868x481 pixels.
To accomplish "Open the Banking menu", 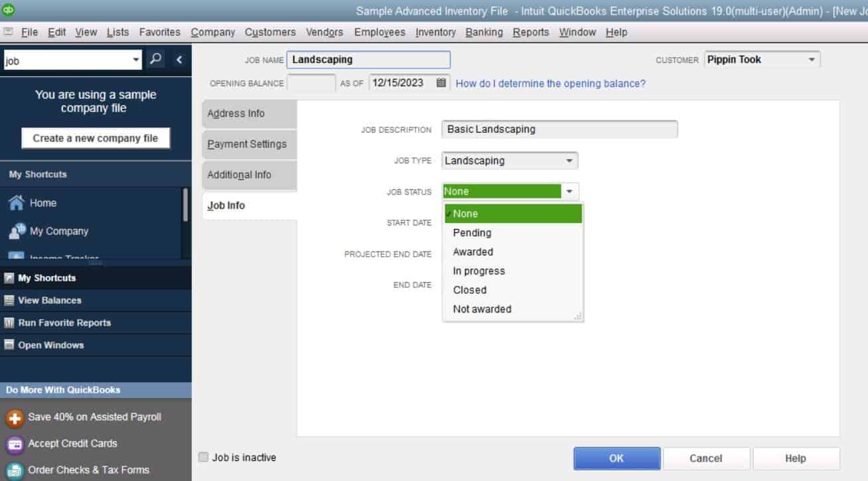I will point(484,32).
